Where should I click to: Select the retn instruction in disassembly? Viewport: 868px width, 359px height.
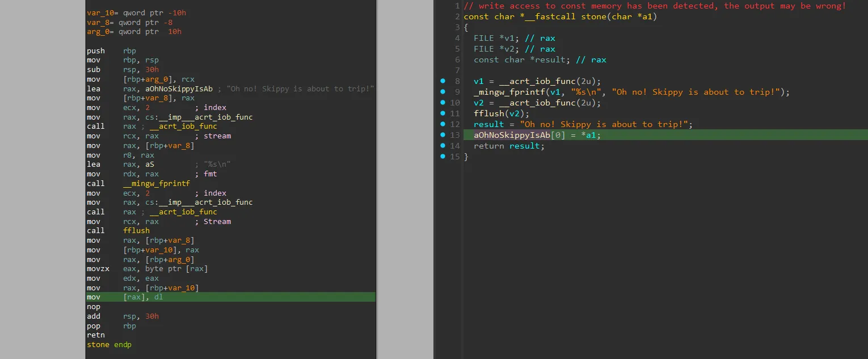pyautogui.click(x=96, y=335)
